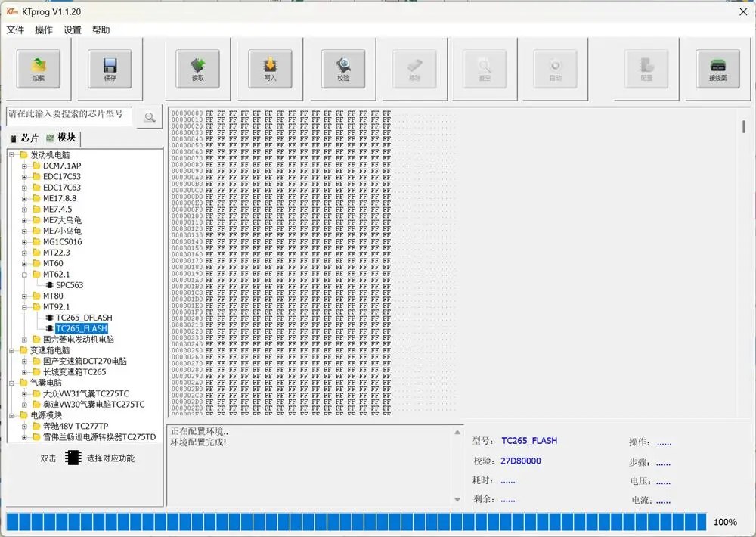Switch to the 模块 tab
The width and height of the screenshot is (756, 537).
61,138
